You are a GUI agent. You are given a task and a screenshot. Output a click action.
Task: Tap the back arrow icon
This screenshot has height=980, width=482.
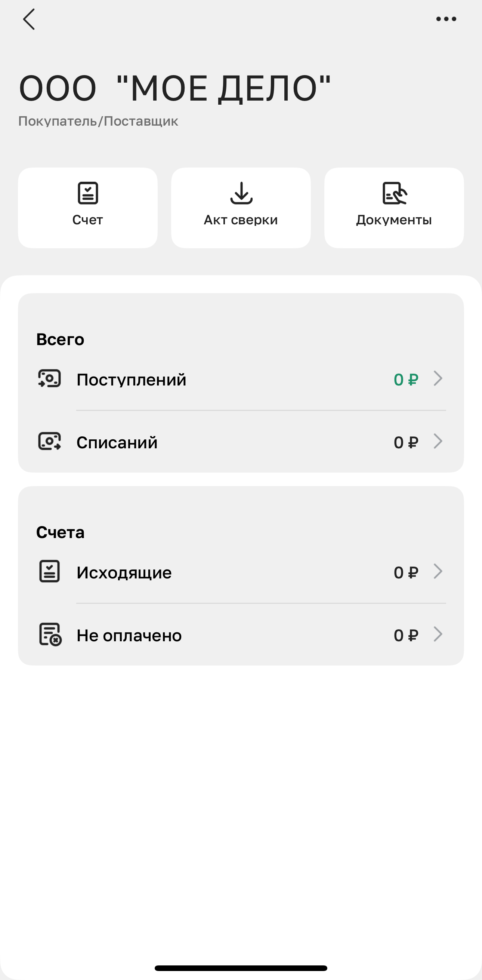(29, 19)
